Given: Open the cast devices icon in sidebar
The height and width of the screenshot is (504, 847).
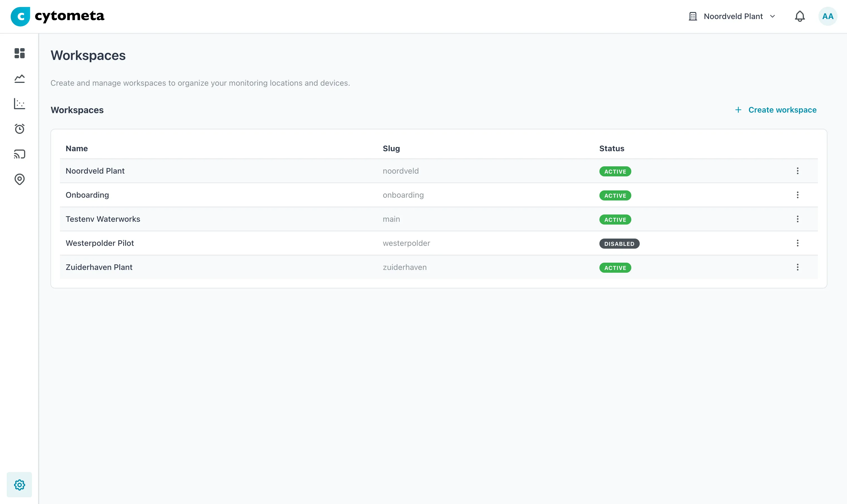Looking at the screenshot, I should coord(19,154).
